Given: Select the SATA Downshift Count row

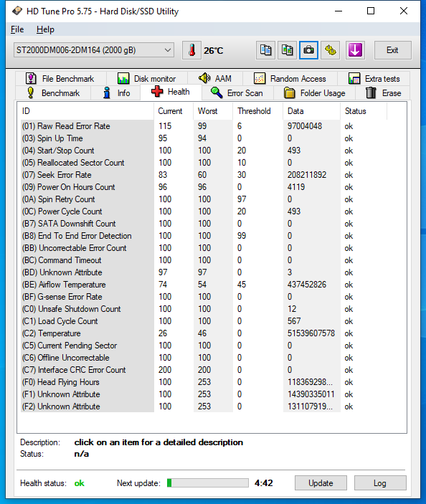Looking at the screenshot, I should [204, 224].
